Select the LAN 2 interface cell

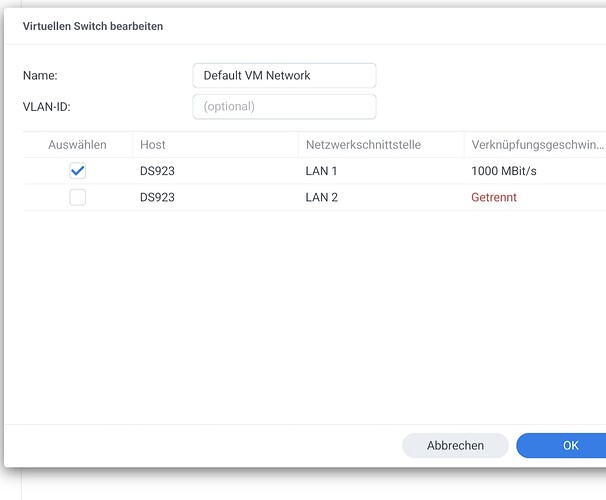[x=322, y=198]
